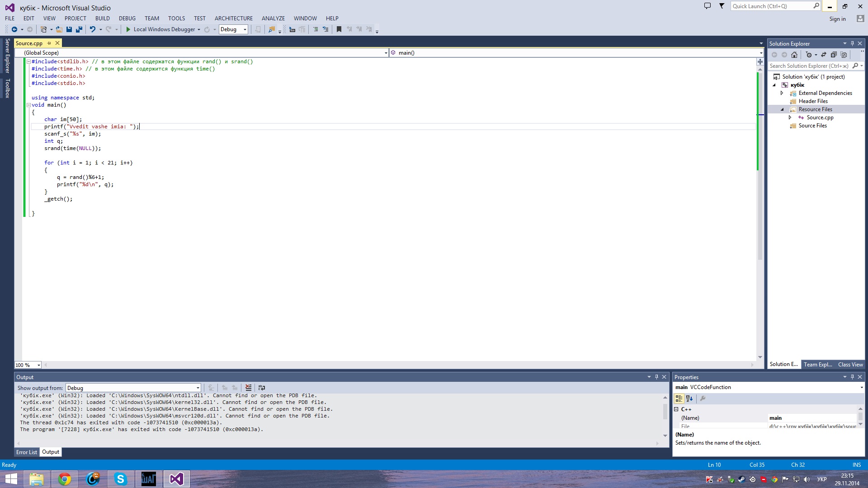Image resolution: width=868 pixels, height=488 pixels.
Task: Click the Sign in link
Action: tap(837, 19)
